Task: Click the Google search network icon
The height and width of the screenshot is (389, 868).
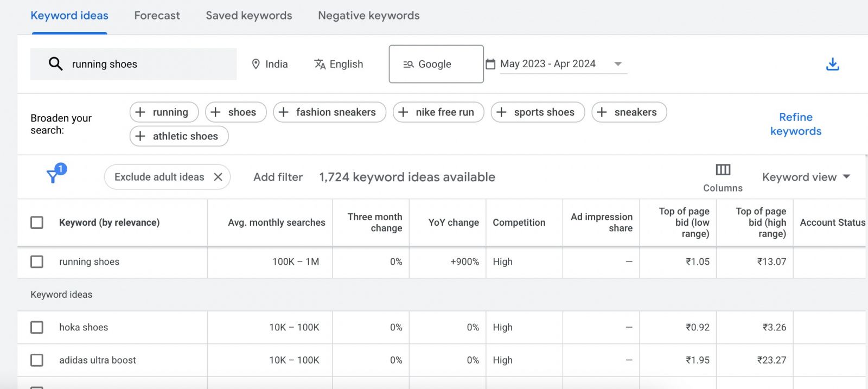Action: coord(409,64)
